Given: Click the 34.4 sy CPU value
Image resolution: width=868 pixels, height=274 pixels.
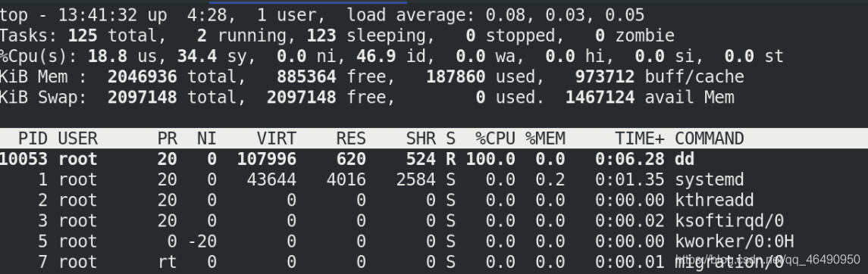Looking at the screenshot, I should point(196,56).
